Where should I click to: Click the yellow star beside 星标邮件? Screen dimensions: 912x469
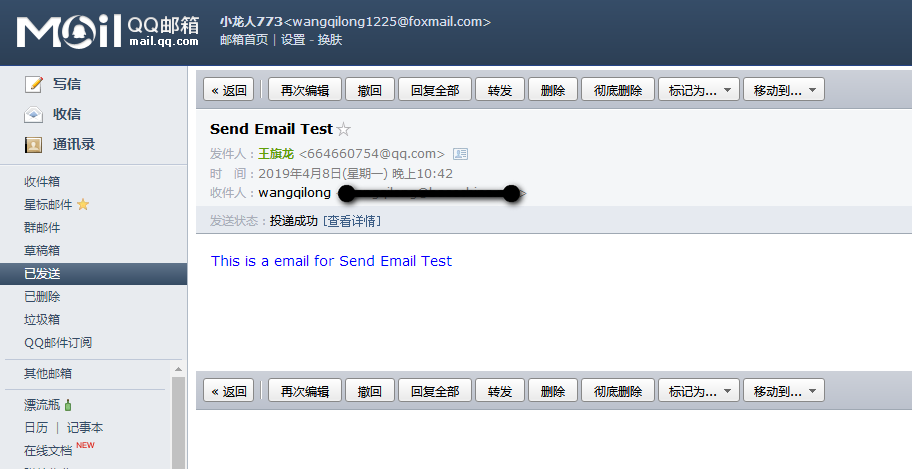83,204
